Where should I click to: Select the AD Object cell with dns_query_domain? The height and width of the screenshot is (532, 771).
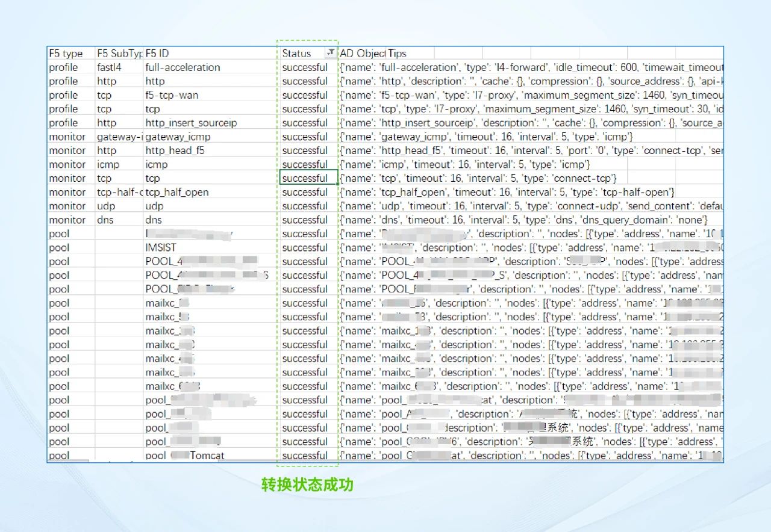pos(523,220)
